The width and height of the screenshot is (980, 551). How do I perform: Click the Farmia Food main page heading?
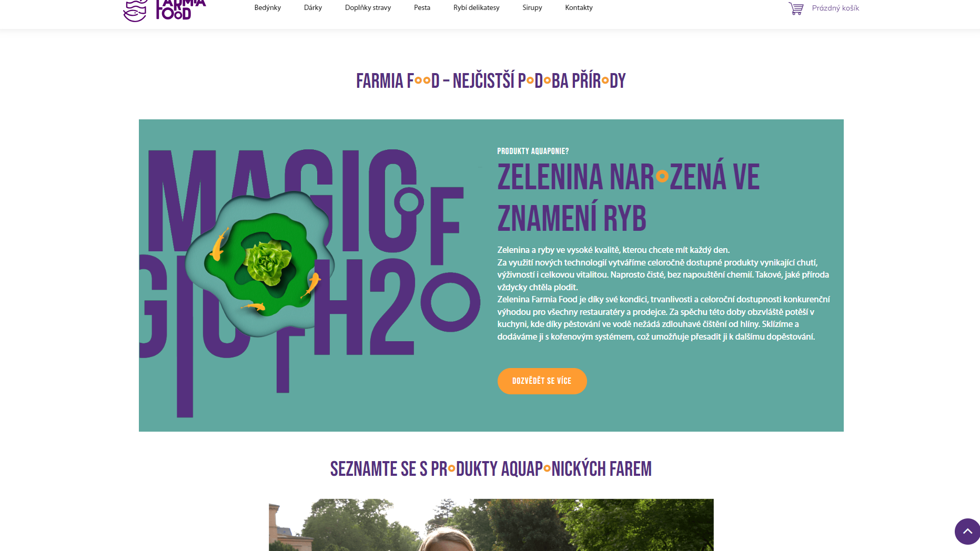coord(491,81)
